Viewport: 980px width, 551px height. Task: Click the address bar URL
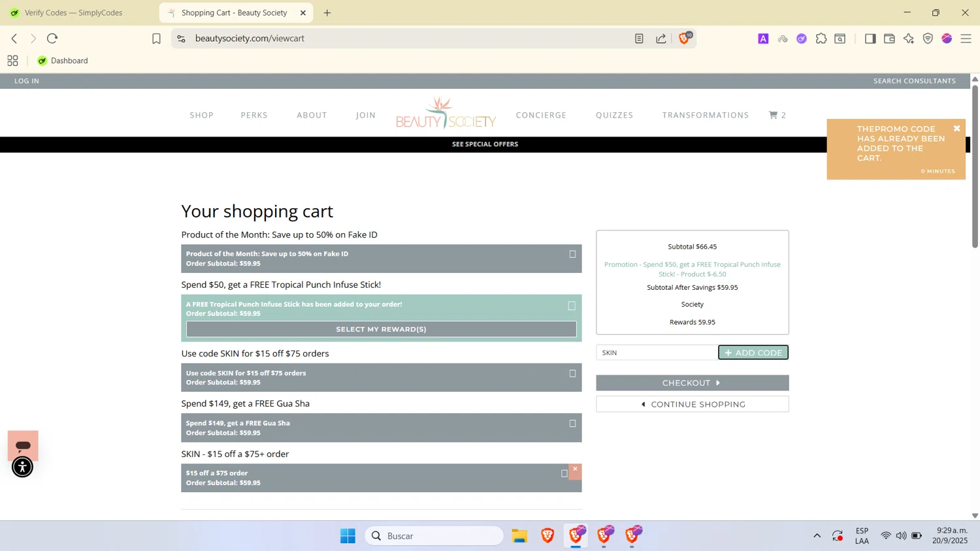250,39
